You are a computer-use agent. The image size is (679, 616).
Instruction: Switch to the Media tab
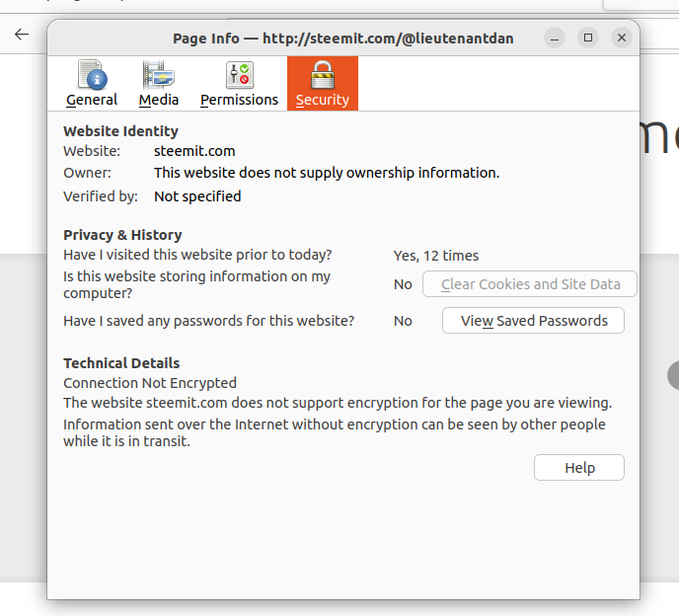pos(159,84)
